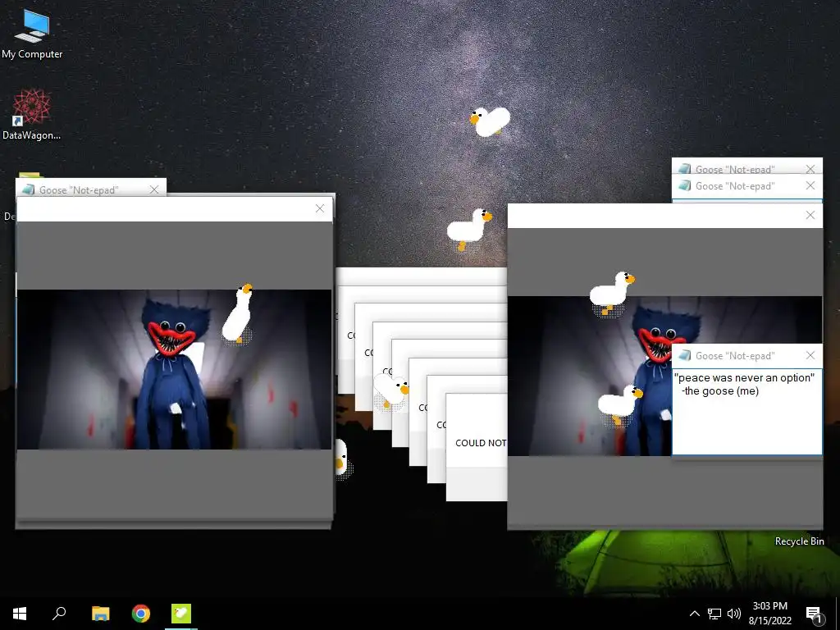Open the Windows Start menu
Image resolution: width=840 pixels, height=630 pixels.
tap(20, 614)
